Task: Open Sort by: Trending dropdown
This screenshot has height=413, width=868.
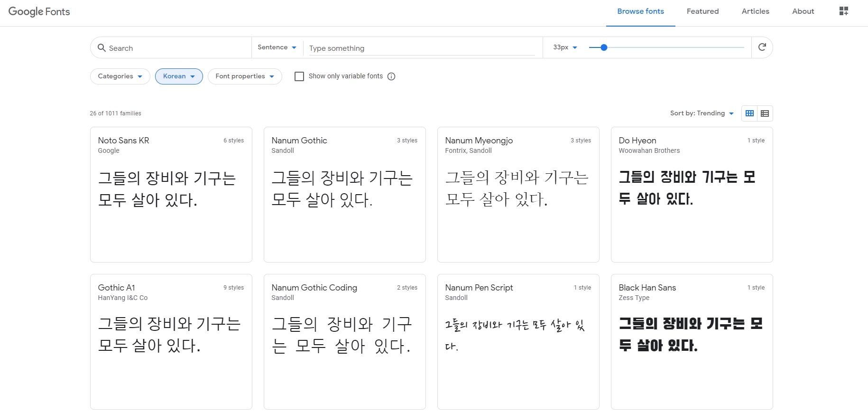Action: (x=702, y=113)
